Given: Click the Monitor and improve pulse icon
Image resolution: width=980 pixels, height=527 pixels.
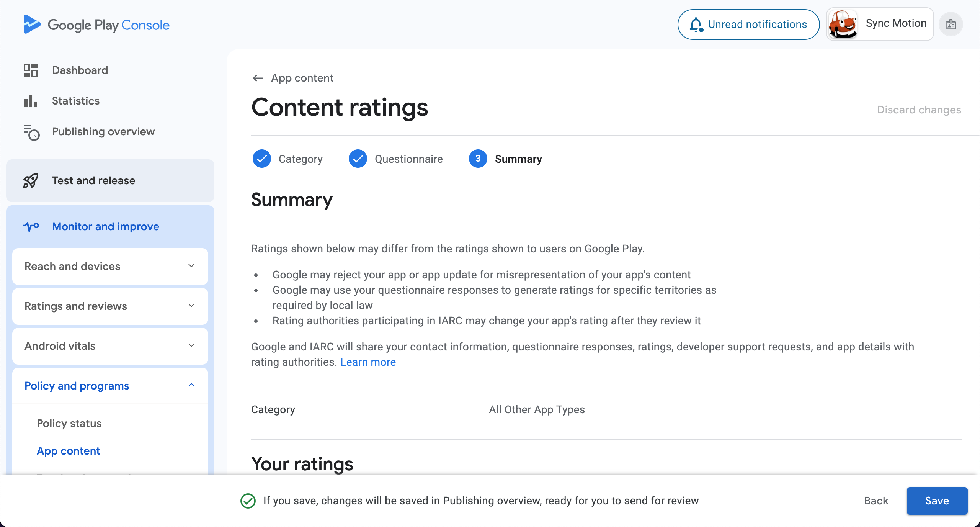Looking at the screenshot, I should click(x=31, y=226).
